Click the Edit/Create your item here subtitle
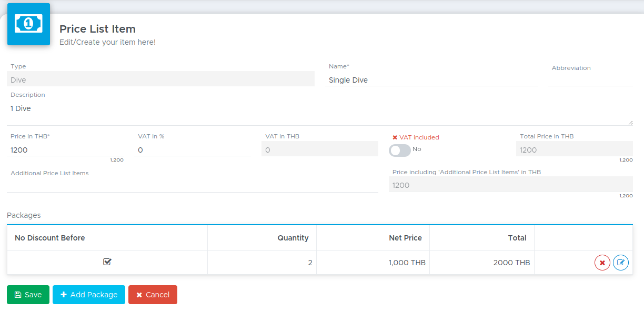 click(x=107, y=42)
